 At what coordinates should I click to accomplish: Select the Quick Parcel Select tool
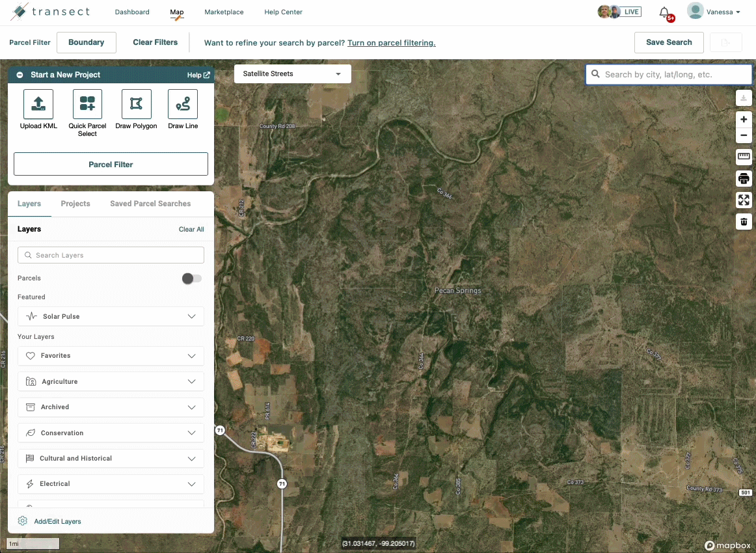pos(87,104)
